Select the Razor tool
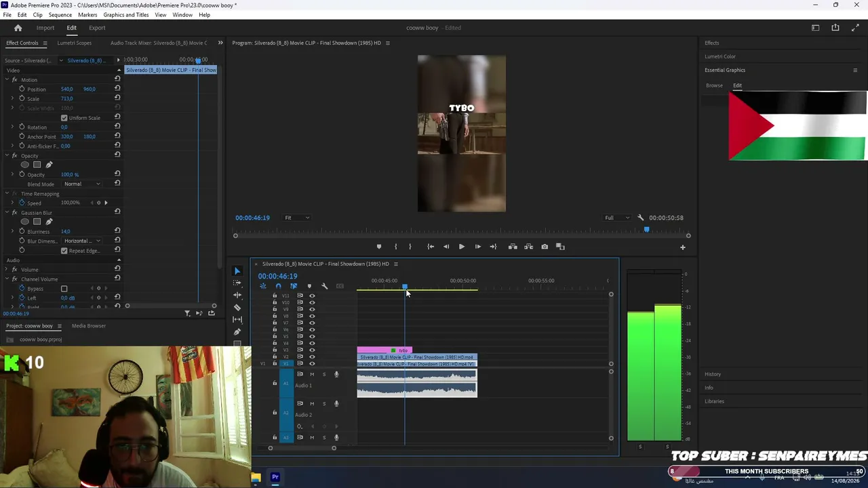868x488 pixels. (237, 308)
